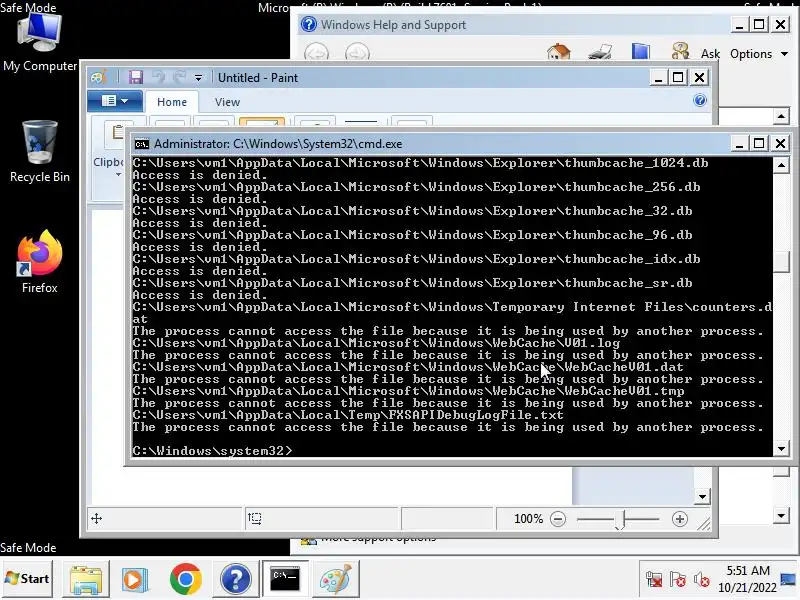800x600 pixels.
Task: Open the Start menu
Action: pyautogui.click(x=27, y=579)
